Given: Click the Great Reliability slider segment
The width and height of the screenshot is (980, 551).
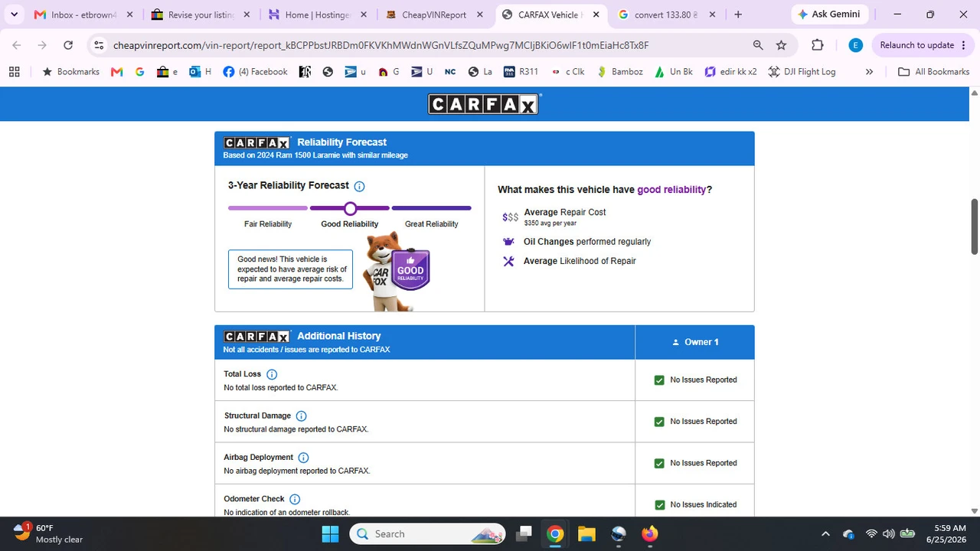Looking at the screenshot, I should (x=432, y=208).
